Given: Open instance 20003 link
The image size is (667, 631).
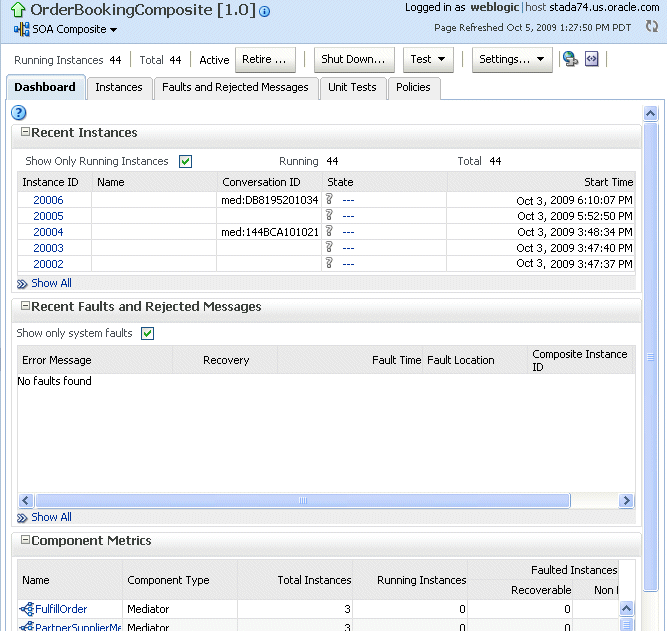Looking at the screenshot, I should [48, 248].
